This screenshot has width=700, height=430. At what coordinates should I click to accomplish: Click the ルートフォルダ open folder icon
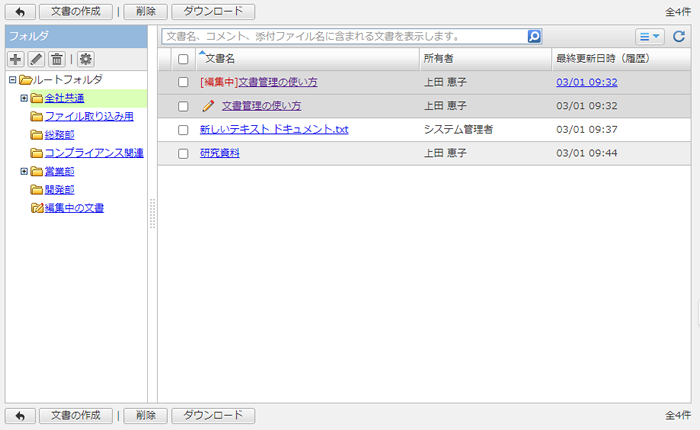click(25, 80)
